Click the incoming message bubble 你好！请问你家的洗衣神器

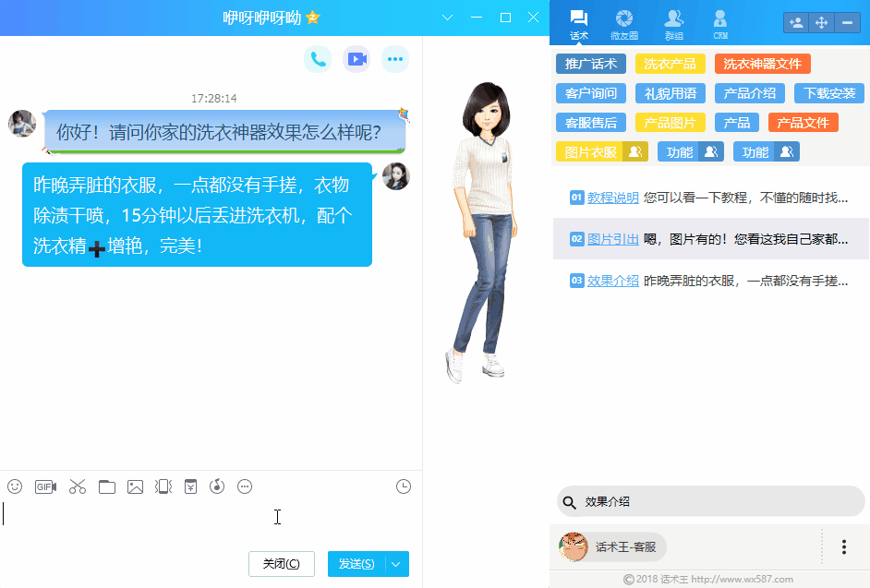(x=224, y=131)
